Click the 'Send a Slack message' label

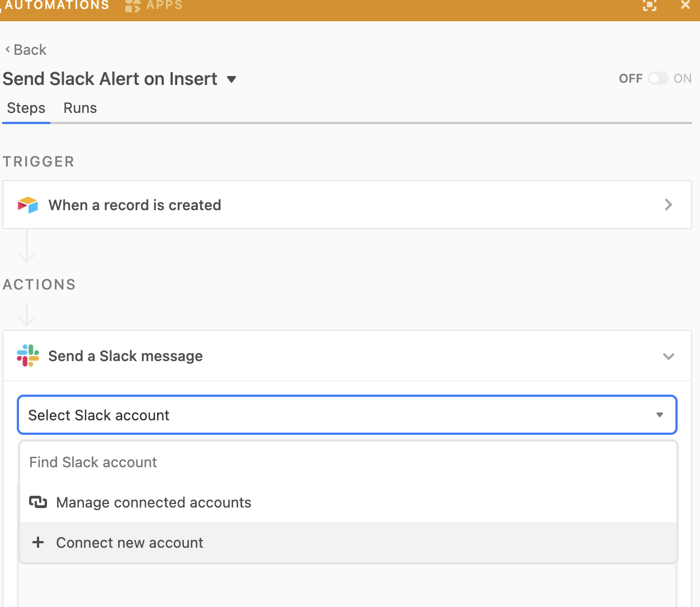(126, 356)
